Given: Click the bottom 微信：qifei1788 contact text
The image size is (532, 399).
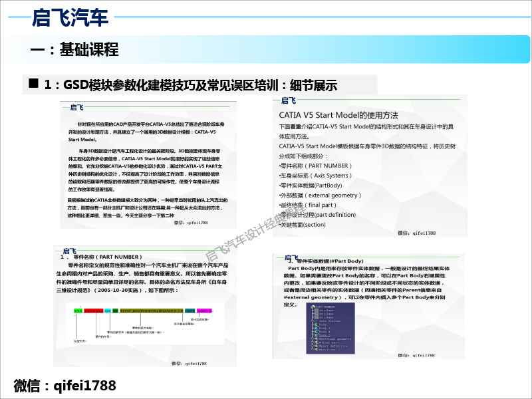Looking at the screenshot, I should click(65, 386).
